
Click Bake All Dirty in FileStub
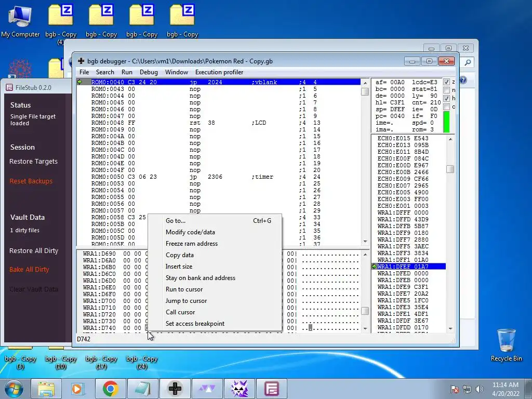[x=29, y=270]
